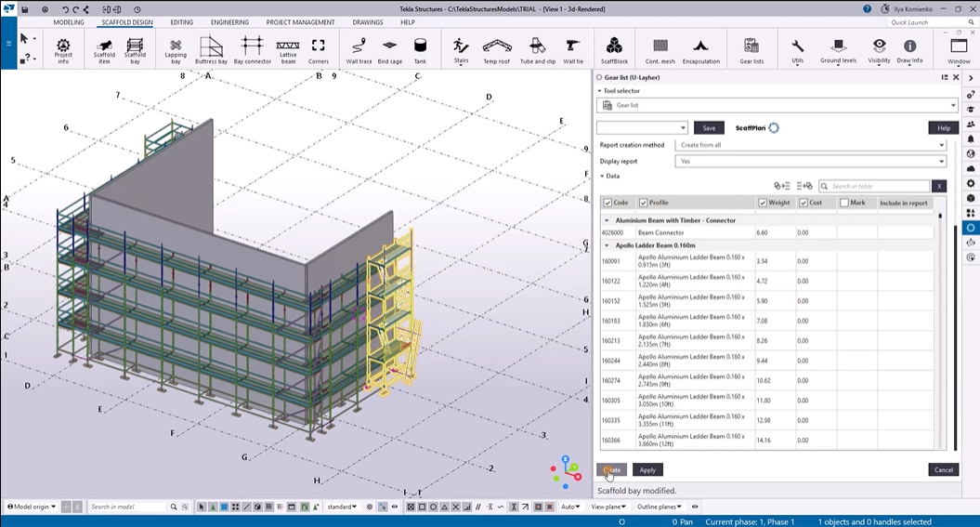Enable the Mark column checkbox

844,204
